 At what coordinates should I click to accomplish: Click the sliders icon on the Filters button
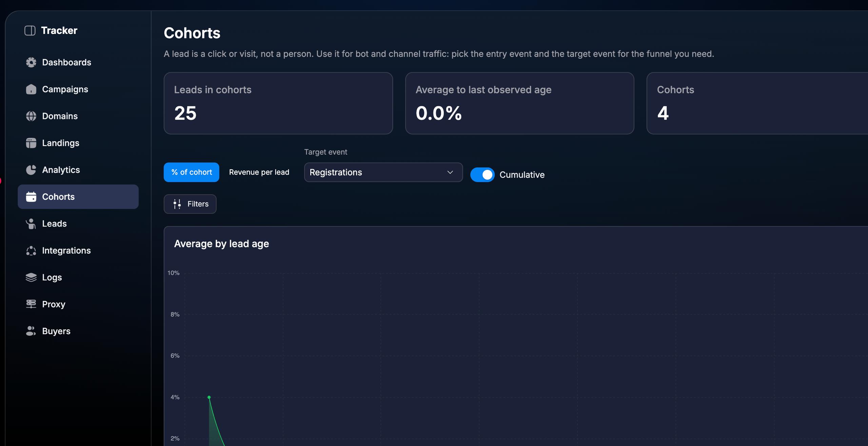[177, 204]
